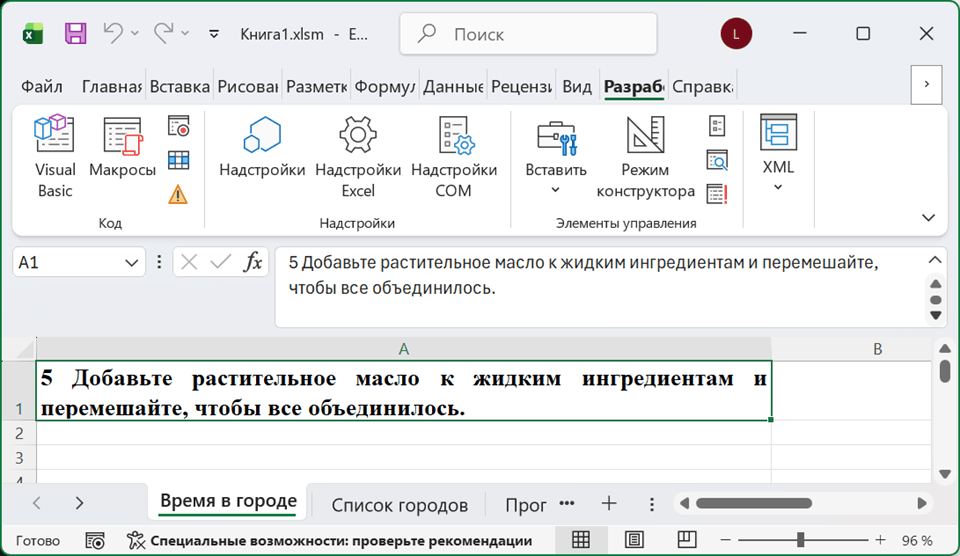The image size is (960, 556).
Task: Switch to Page Layout view
Action: (x=634, y=539)
